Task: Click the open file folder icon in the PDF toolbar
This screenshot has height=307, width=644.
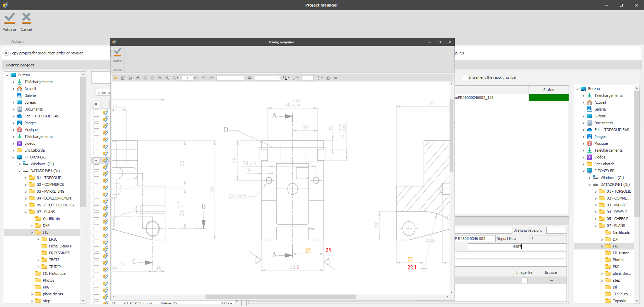Action: click(116, 78)
